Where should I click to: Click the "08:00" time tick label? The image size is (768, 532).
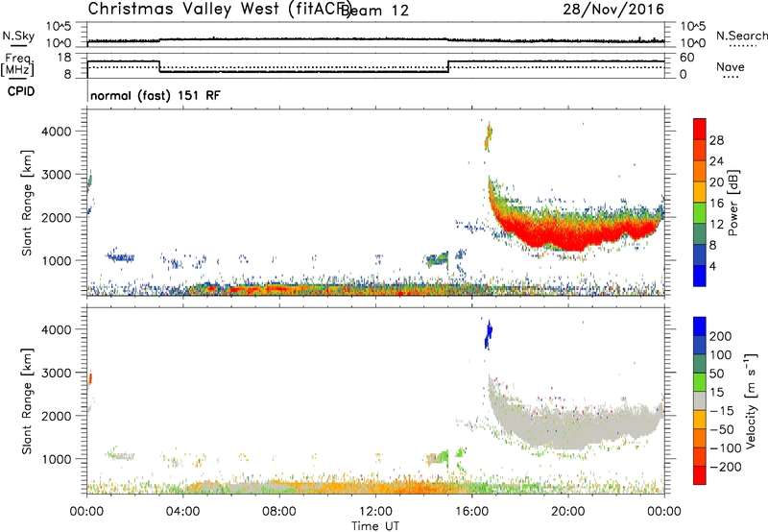(x=279, y=512)
